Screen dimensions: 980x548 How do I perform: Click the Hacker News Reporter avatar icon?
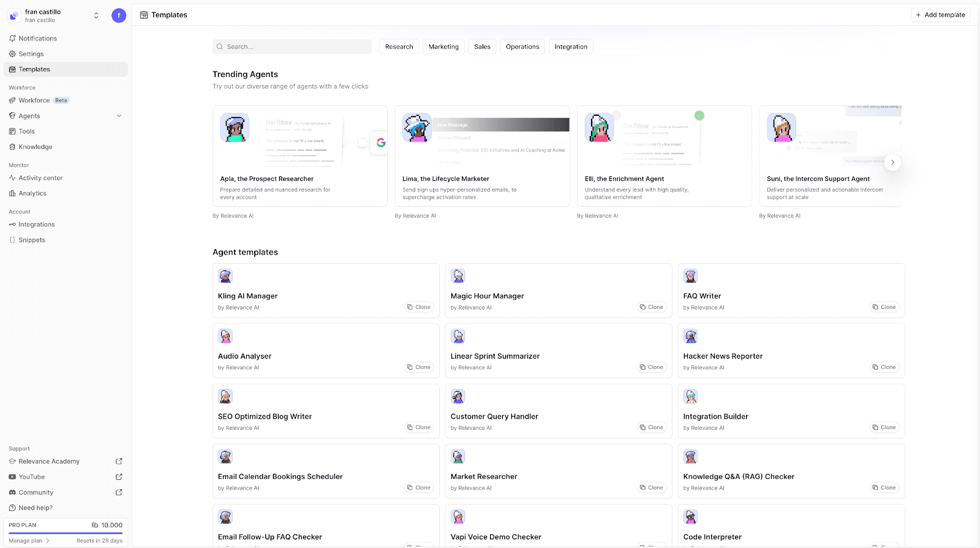(691, 336)
